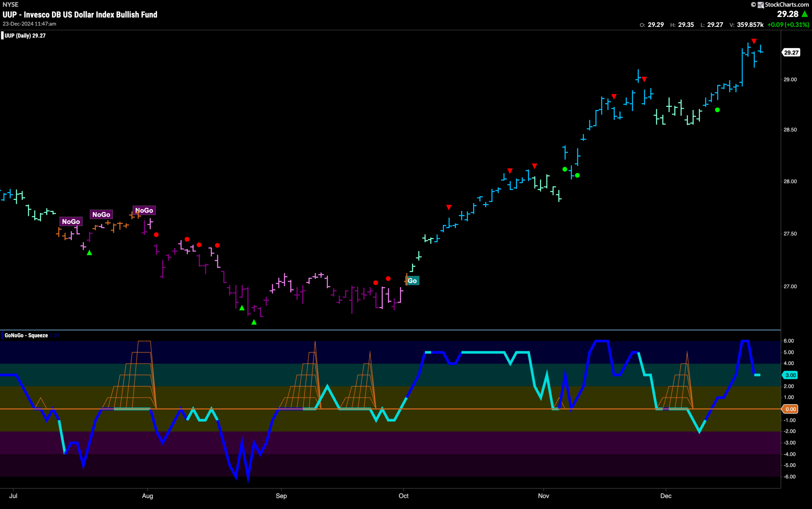This screenshot has height=509, width=812.
Task: Click the Oct label on the time axis
Action: click(x=403, y=496)
